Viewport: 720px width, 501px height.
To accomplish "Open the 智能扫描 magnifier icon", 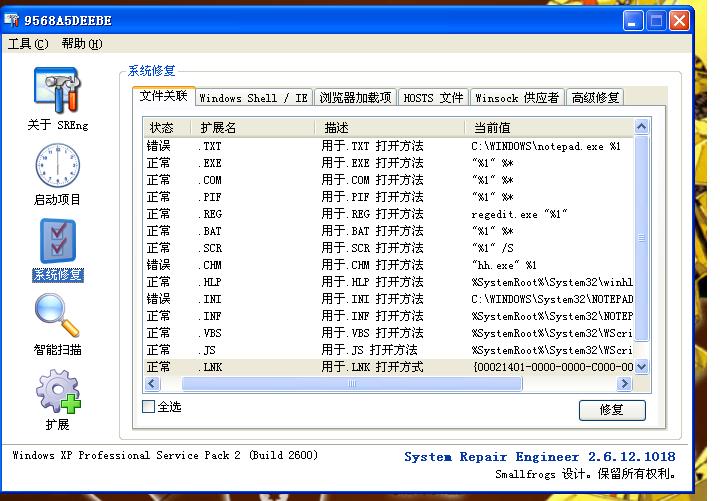I will point(57,315).
